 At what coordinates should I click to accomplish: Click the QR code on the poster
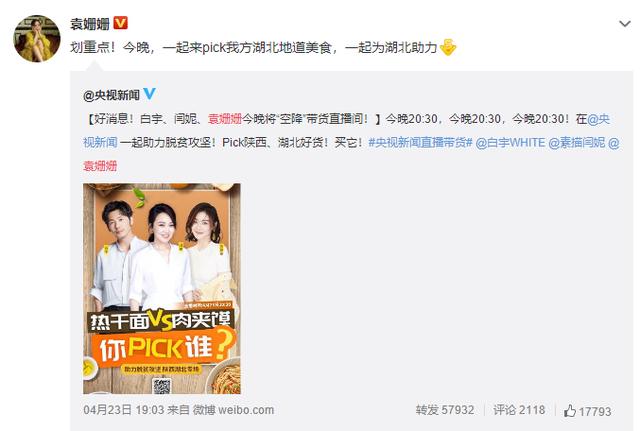[162, 386]
